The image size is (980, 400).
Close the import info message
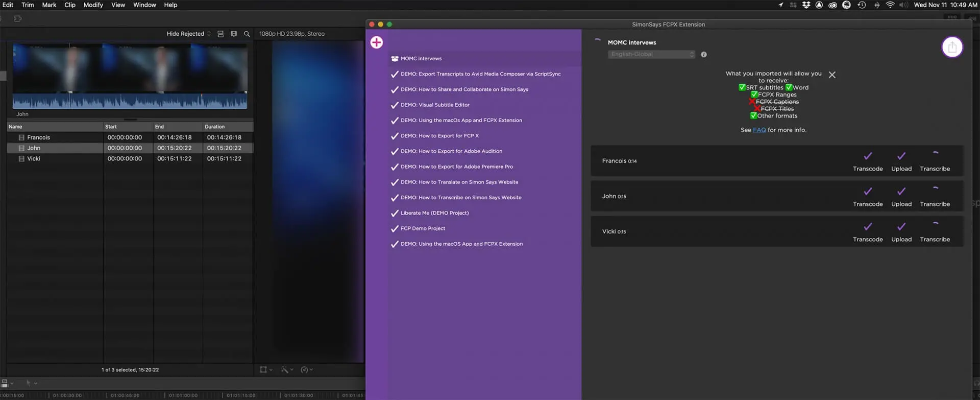click(x=832, y=75)
